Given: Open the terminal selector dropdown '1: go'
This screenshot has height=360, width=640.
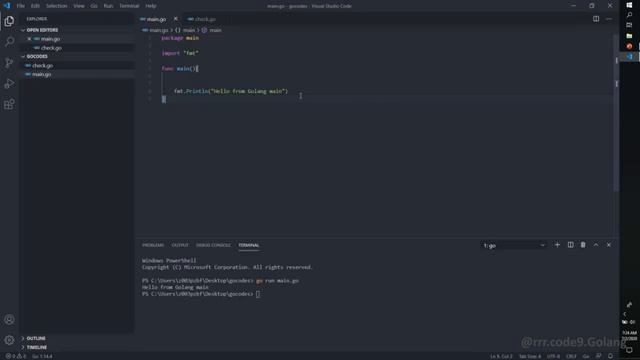Looking at the screenshot, I should [x=514, y=245].
